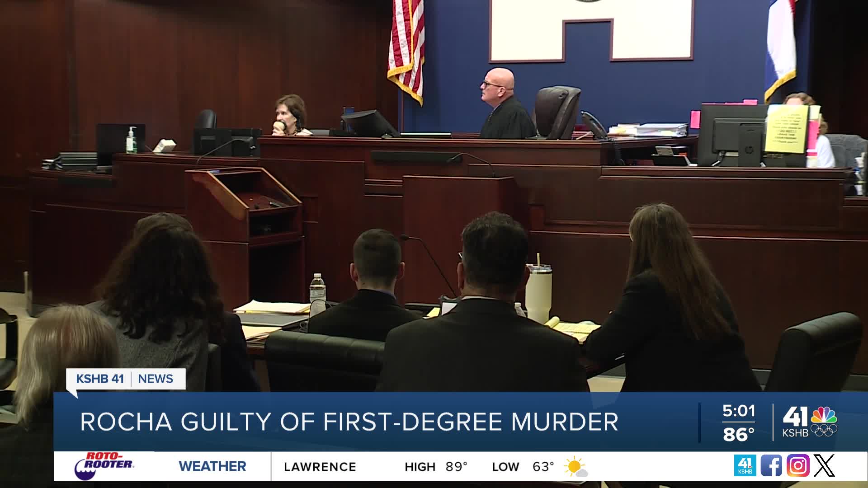Click the small 41 KSHB icon
Screen dimensions: 868x488
tap(745, 465)
